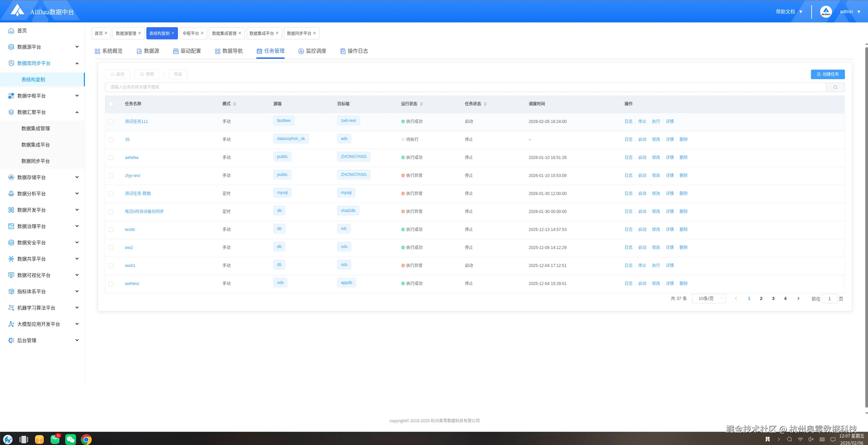Click the task name search input field
This screenshot has width=868, height=445.
click(x=465, y=87)
